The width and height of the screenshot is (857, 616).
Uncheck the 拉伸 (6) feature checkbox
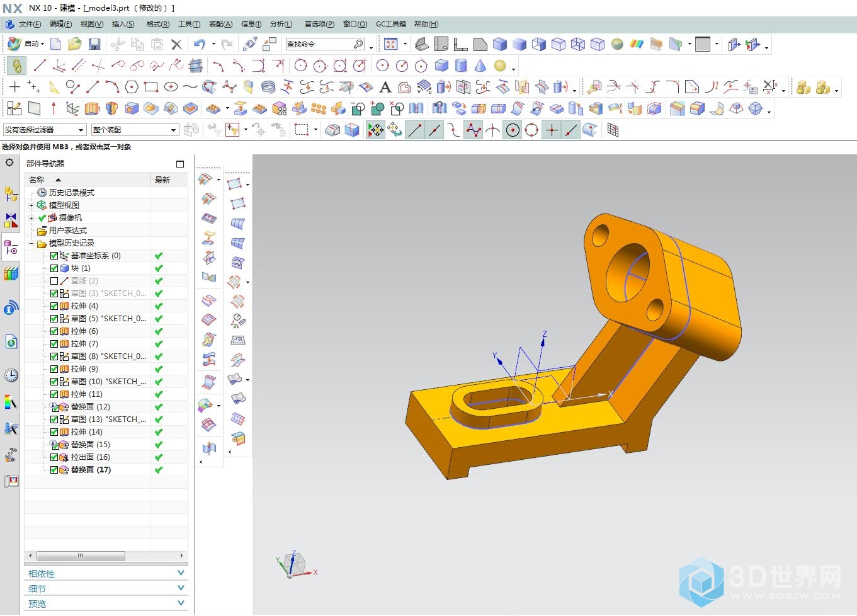tap(54, 331)
